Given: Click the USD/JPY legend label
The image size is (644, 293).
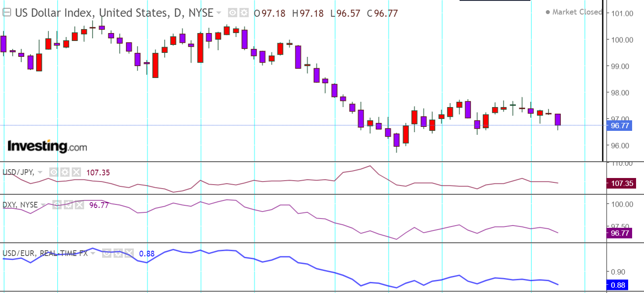Looking at the screenshot, I should click(x=18, y=172).
